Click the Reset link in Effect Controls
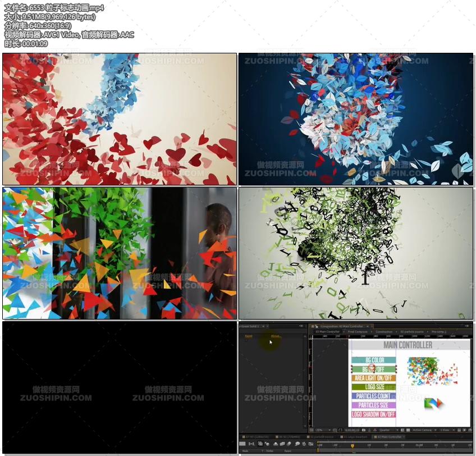The height and width of the screenshot is (456, 476). [x=248, y=336]
